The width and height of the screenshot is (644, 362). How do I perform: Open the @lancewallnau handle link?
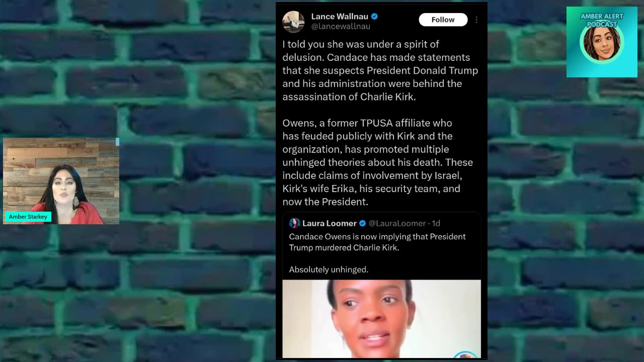coord(341,26)
